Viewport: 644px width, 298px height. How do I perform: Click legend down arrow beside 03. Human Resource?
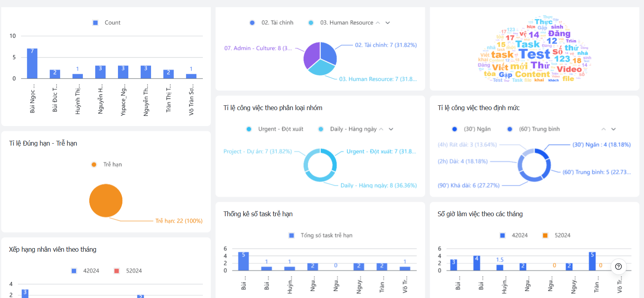point(388,23)
